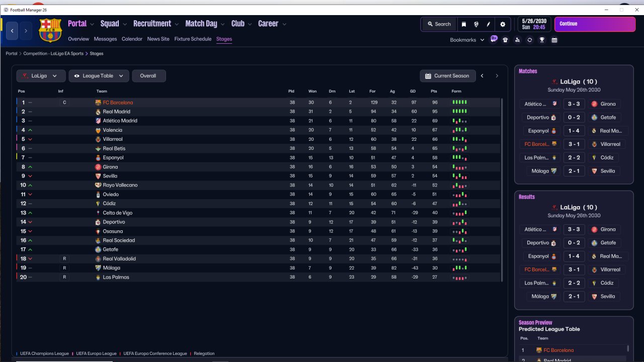The image size is (644, 362).
Task: Click Las Palmas team name in table
Action: 116,277
